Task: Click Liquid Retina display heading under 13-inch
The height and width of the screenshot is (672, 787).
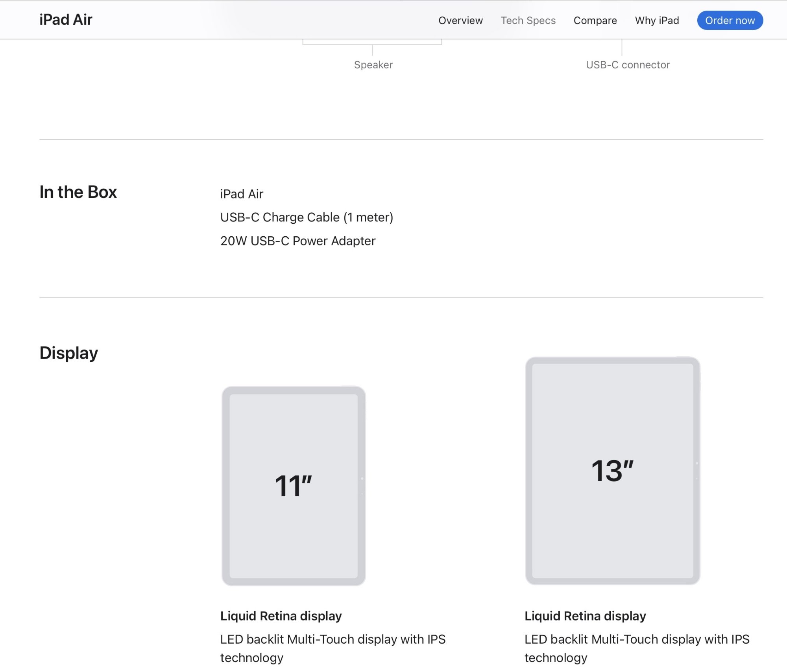Action: (585, 616)
